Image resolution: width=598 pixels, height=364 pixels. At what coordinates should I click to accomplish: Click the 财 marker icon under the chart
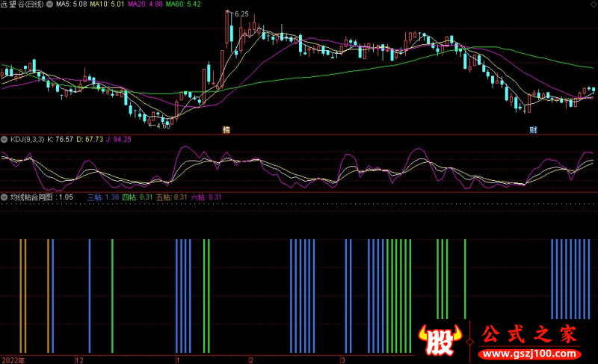[x=533, y=129]
